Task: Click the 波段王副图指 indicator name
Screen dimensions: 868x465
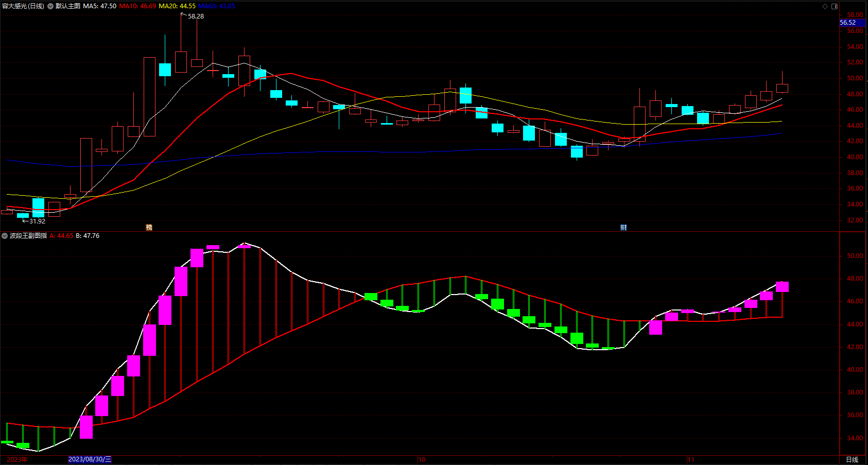Action: point(28,236)
